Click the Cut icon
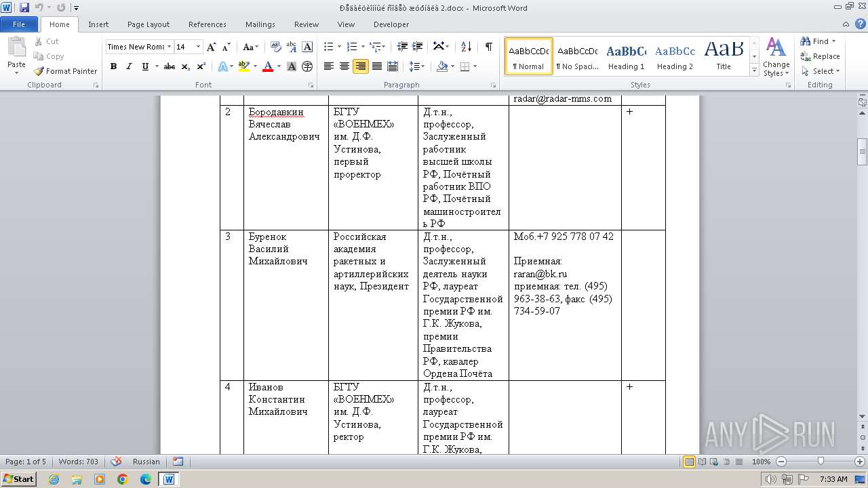 [46, 41]
